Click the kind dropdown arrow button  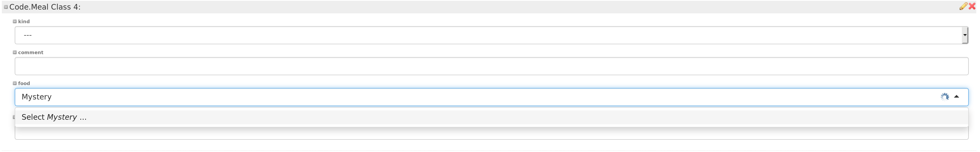click(x=965, y=35)
